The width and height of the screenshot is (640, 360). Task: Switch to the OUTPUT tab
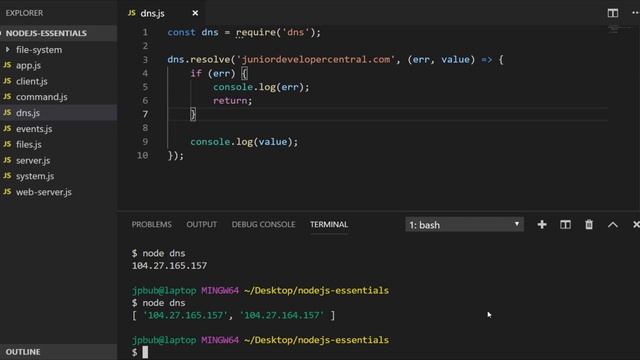(202, 224)
